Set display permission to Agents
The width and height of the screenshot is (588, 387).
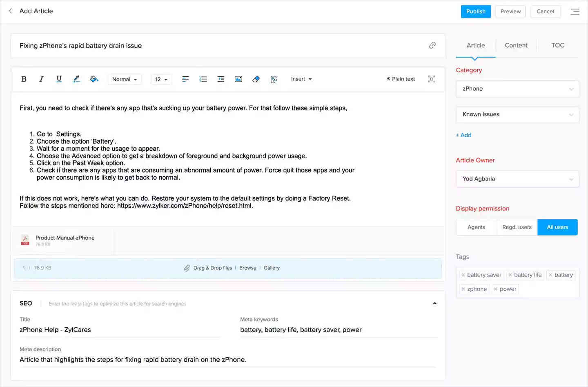point(476,227)
